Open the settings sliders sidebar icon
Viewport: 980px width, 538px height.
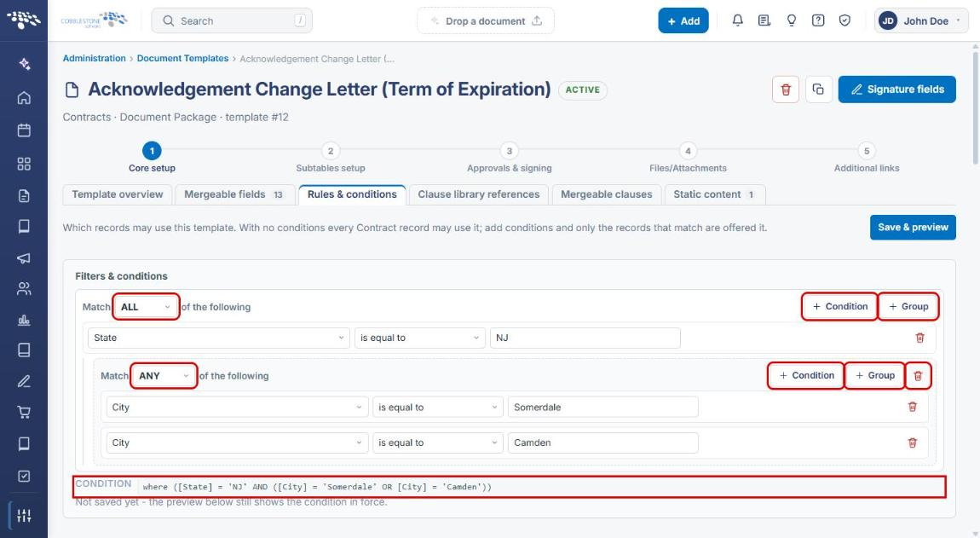click(24, 516)
